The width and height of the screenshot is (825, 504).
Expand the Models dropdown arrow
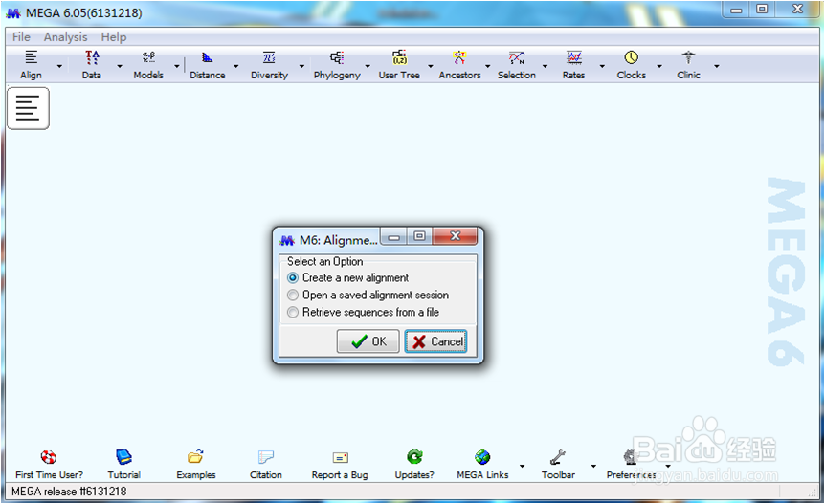coord(177,66)
